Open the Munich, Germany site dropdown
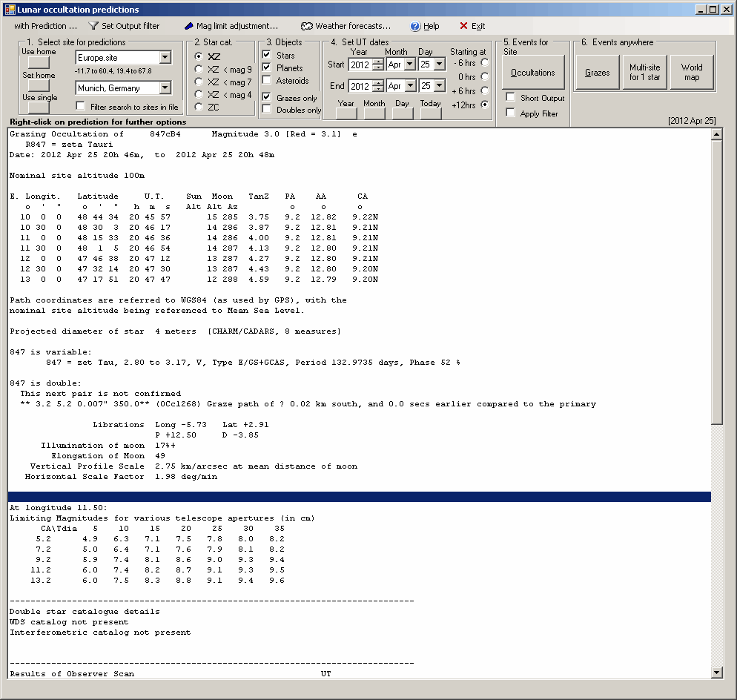Image resolution: width=737 pixels, height=700 pixels. pyautogui.click(x=165, y=88)
